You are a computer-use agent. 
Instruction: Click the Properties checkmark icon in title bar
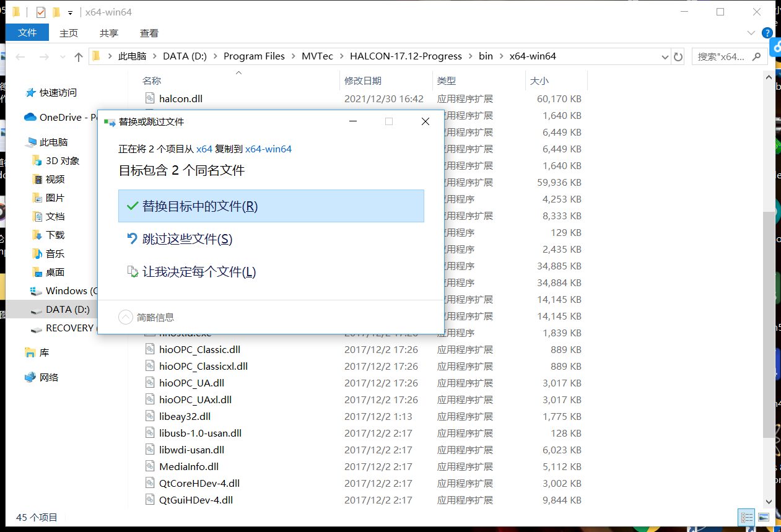pos(41,12)
